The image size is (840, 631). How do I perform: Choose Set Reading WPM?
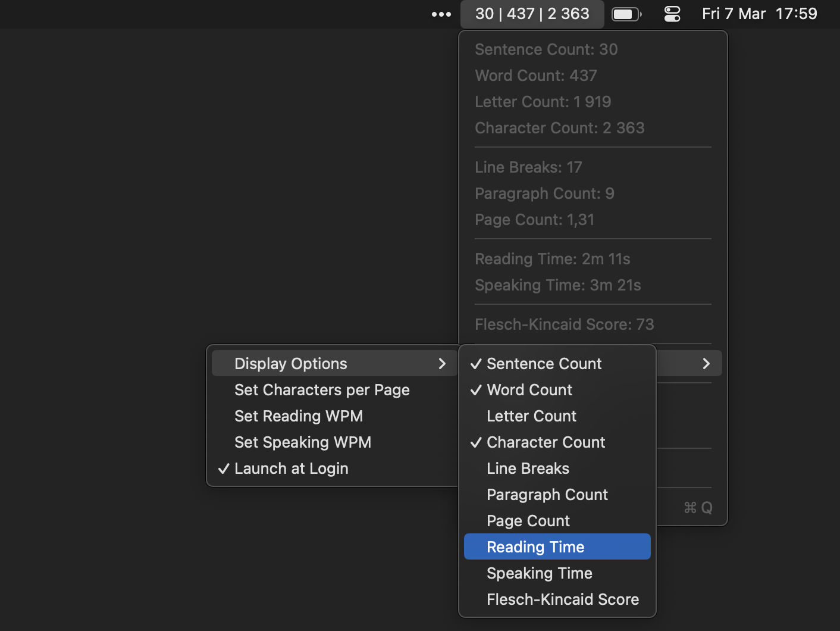(x=299, y=416)
